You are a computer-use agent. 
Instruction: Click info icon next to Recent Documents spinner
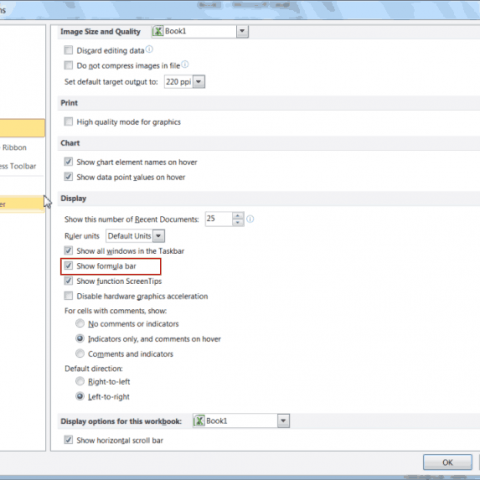[250, 219]
